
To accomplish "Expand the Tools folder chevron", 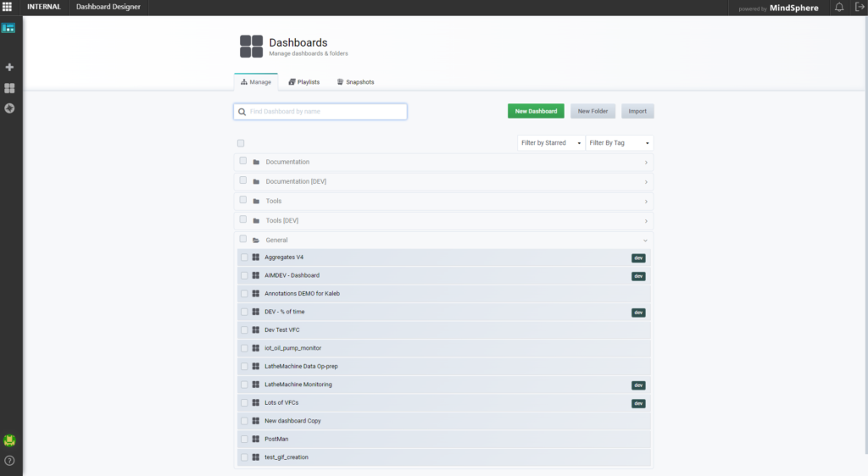I will click(646, 202).
